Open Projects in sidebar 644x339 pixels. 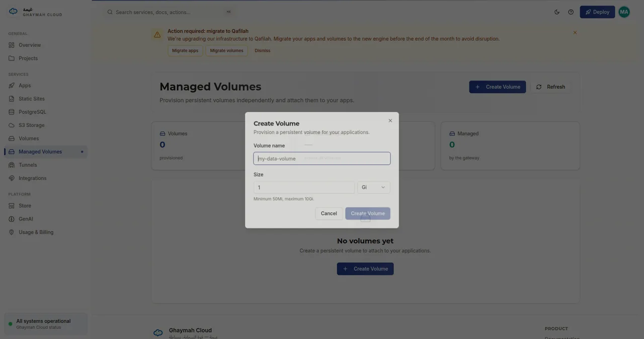click(46, 58)
